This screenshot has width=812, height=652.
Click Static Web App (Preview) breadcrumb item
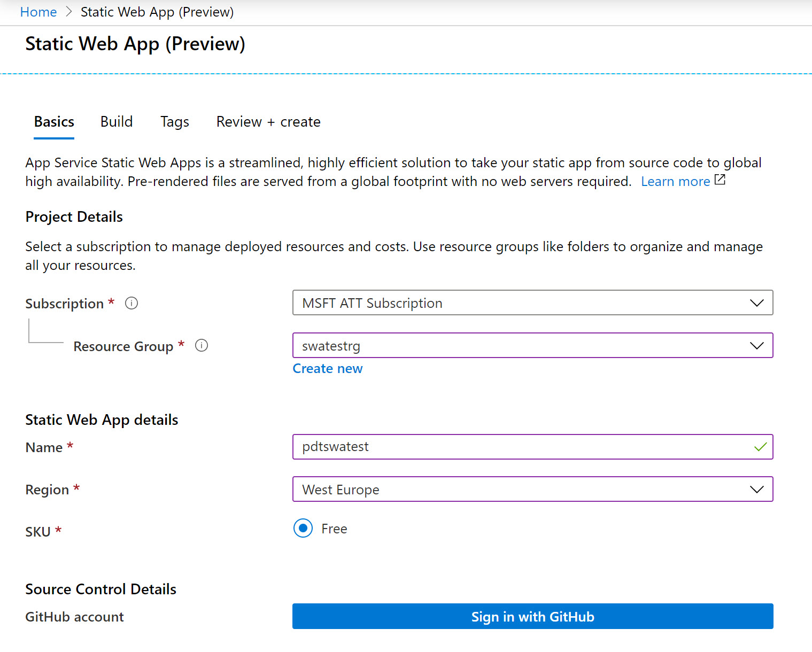157,12
